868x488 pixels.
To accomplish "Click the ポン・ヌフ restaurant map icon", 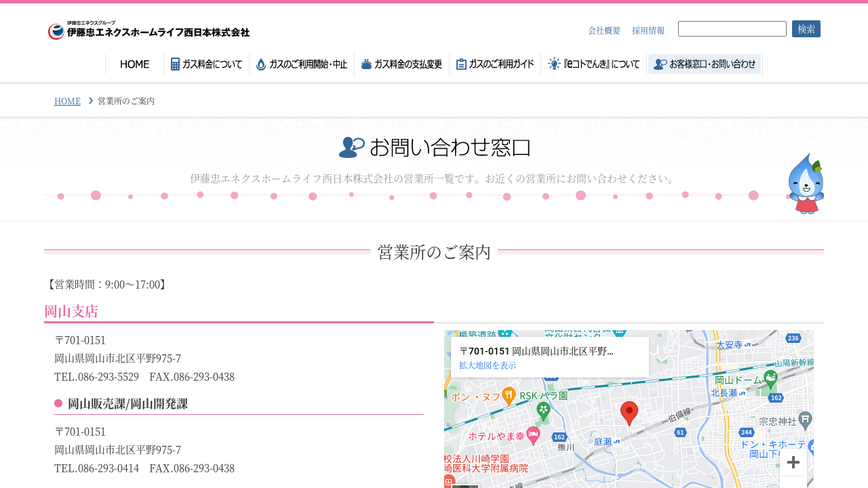I will 509,395.
